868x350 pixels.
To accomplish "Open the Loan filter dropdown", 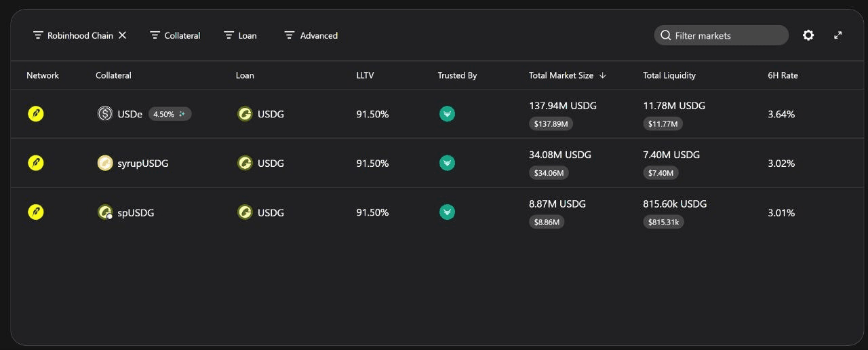I will click(x=240, y=35).
